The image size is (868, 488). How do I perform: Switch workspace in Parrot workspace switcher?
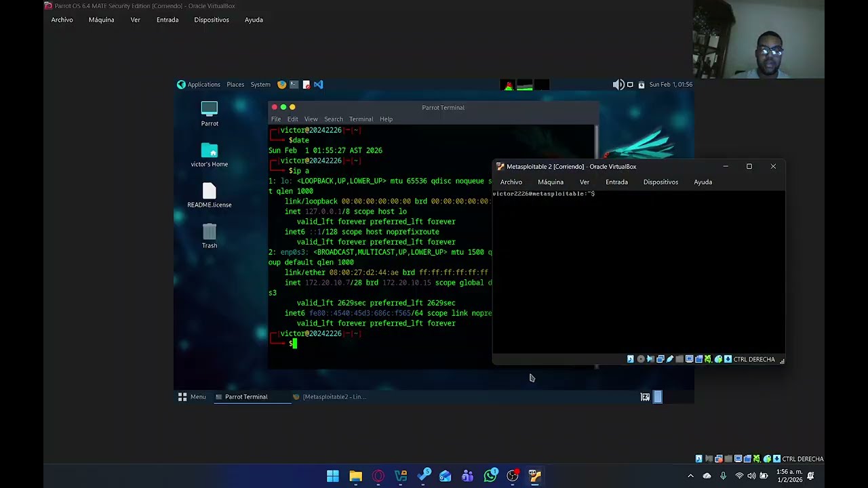pos(657,397)
